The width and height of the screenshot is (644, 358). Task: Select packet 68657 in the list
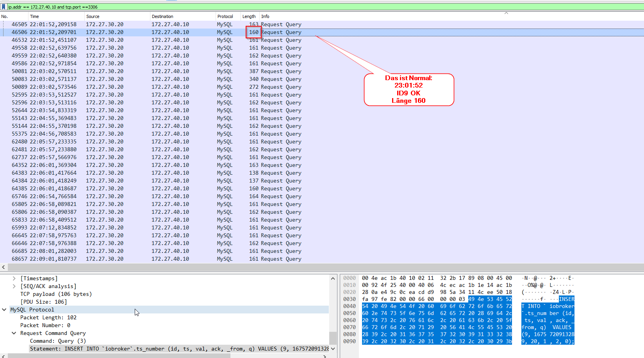[x=322, y=259]
